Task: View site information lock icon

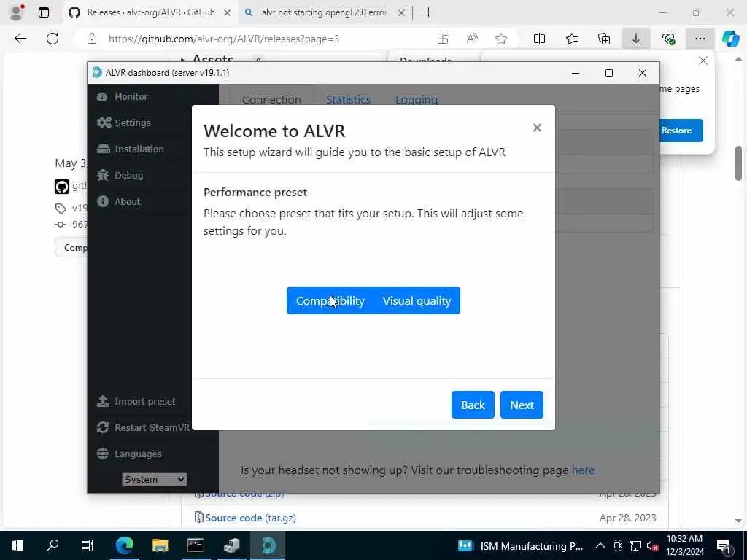Action: pos(92,39)
